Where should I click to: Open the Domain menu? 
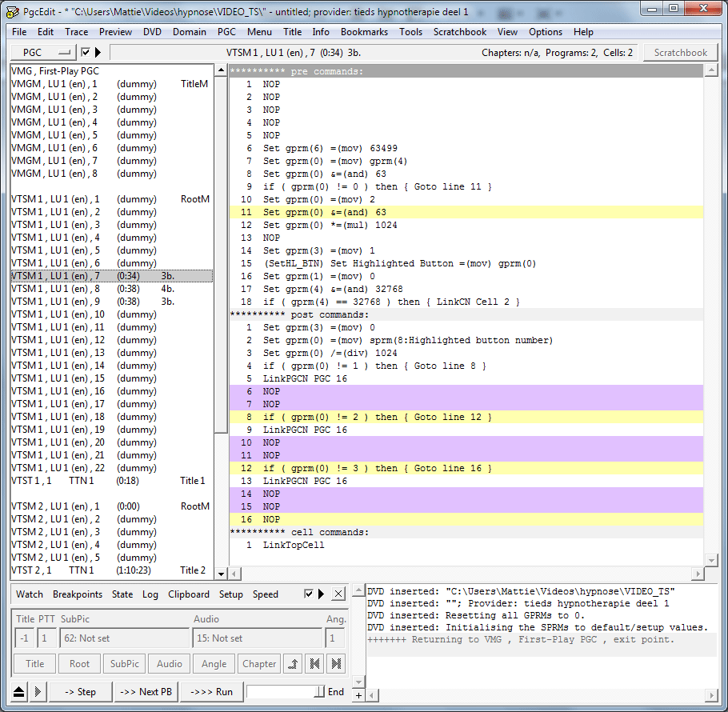[x=189, y=32]
